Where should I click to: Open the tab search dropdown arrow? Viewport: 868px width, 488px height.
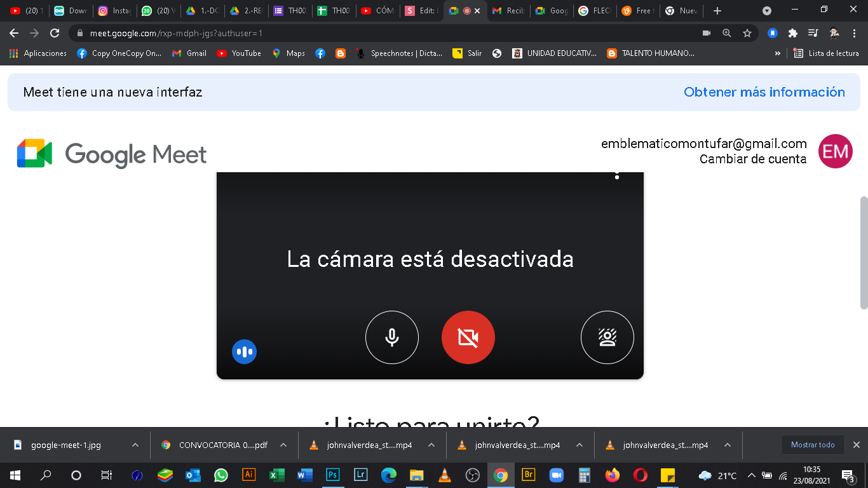point(767,11)
